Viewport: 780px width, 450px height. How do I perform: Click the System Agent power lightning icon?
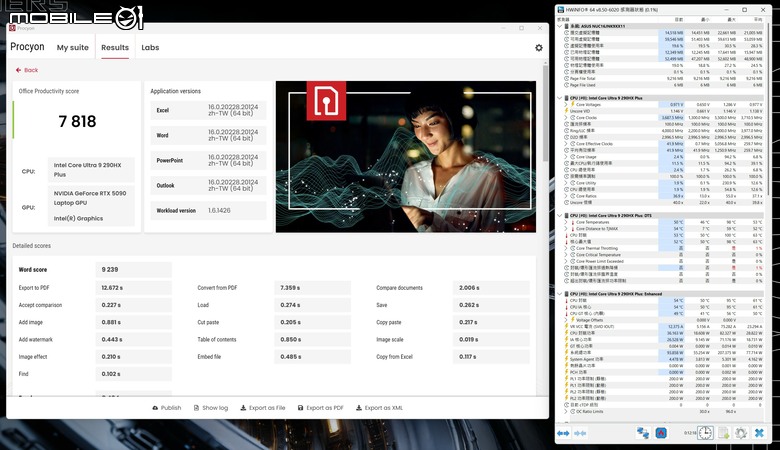point(567,359)
